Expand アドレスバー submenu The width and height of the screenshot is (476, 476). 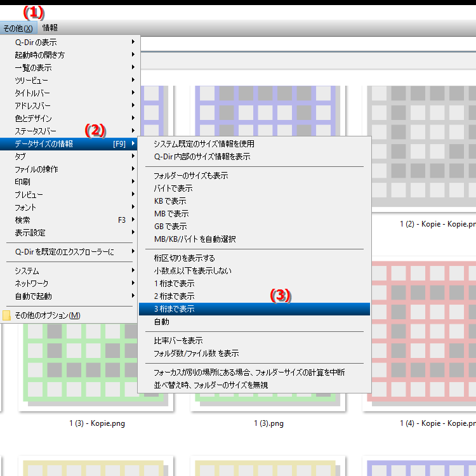[x=70, y=105]
